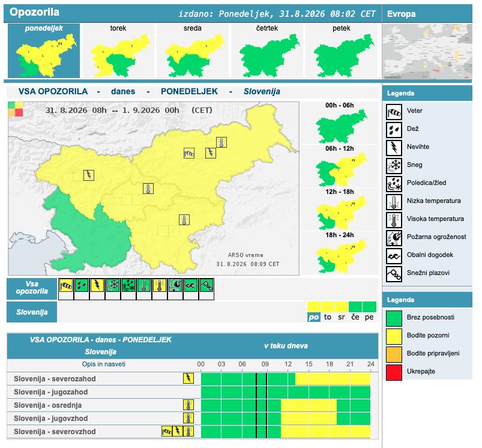The width and height of the screenshot is (482, 448).
Task: Show the 06h - 12h interval map
Action: coord(340,166)
